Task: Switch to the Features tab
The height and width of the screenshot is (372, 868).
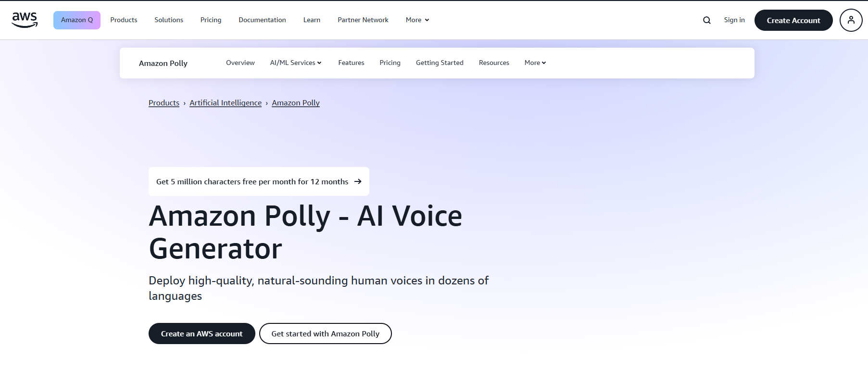Action: 351,63
